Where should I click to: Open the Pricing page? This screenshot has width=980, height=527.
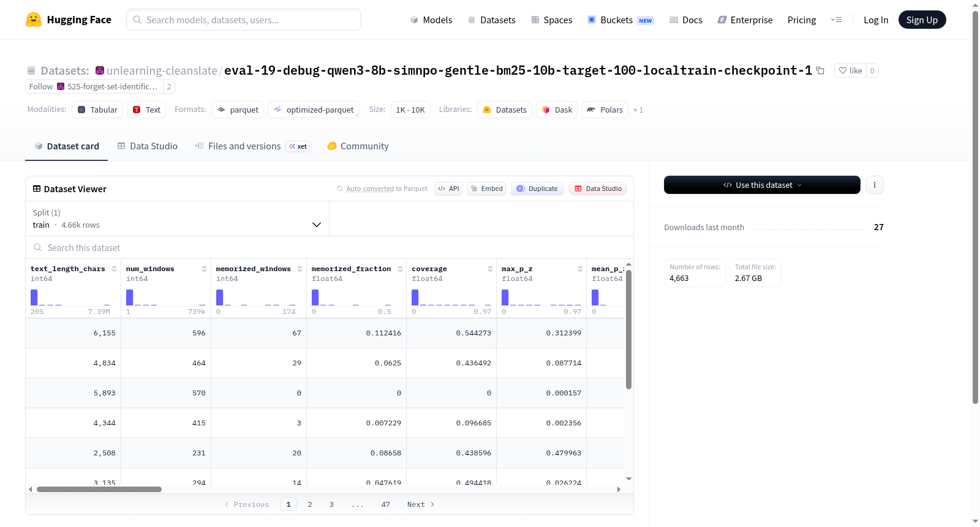coord(802,20)
